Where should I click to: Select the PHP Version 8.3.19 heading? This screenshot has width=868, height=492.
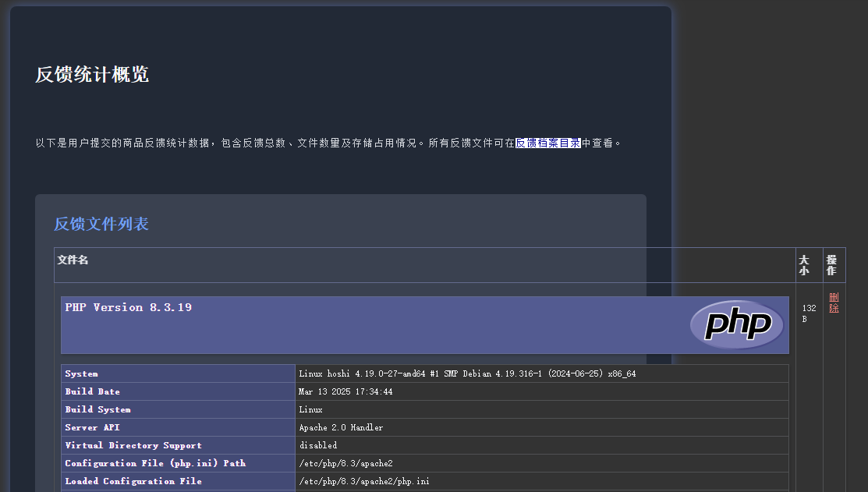pos(129,307)
